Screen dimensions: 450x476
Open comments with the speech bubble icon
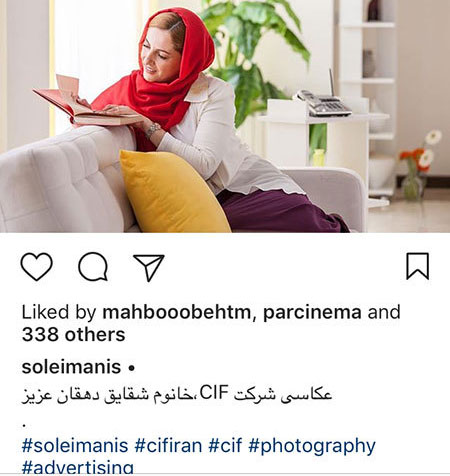(93, 267)
